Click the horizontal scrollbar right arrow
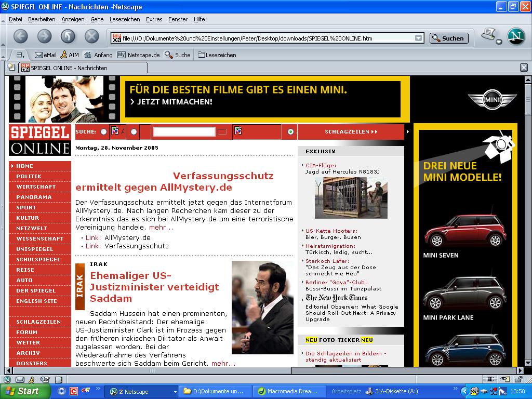The width and height of the screenshot is (532, 399). coord(520,370)
